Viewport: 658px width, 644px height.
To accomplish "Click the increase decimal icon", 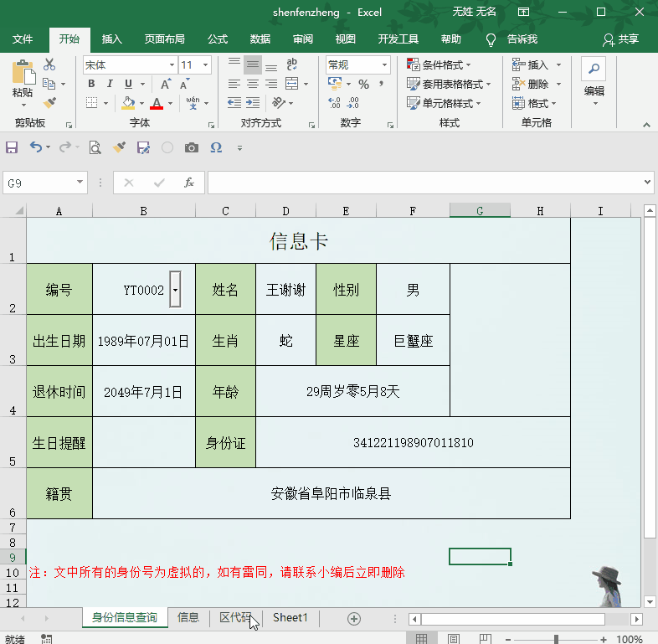I will point(335,103).
